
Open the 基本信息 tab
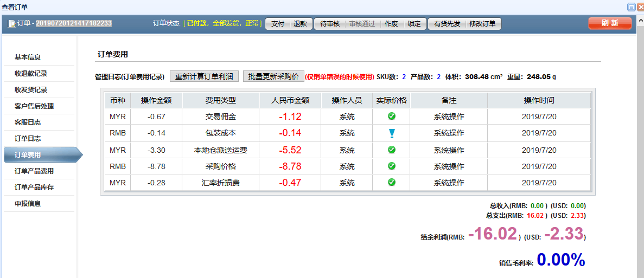click(28, 57)
